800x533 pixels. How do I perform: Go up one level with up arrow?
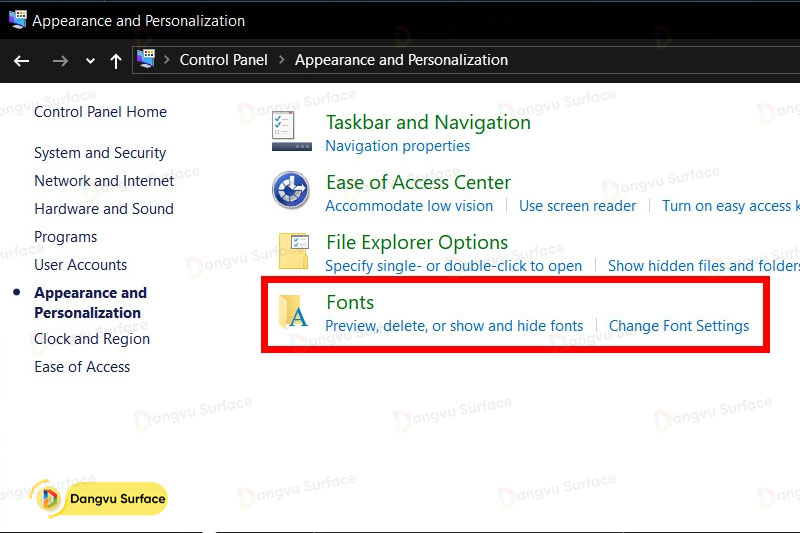coord(116,61)
